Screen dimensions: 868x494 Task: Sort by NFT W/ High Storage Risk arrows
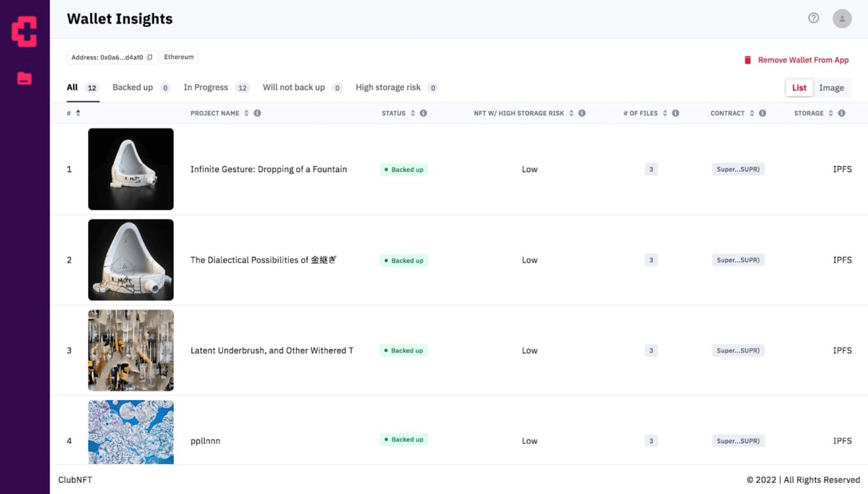571,113
